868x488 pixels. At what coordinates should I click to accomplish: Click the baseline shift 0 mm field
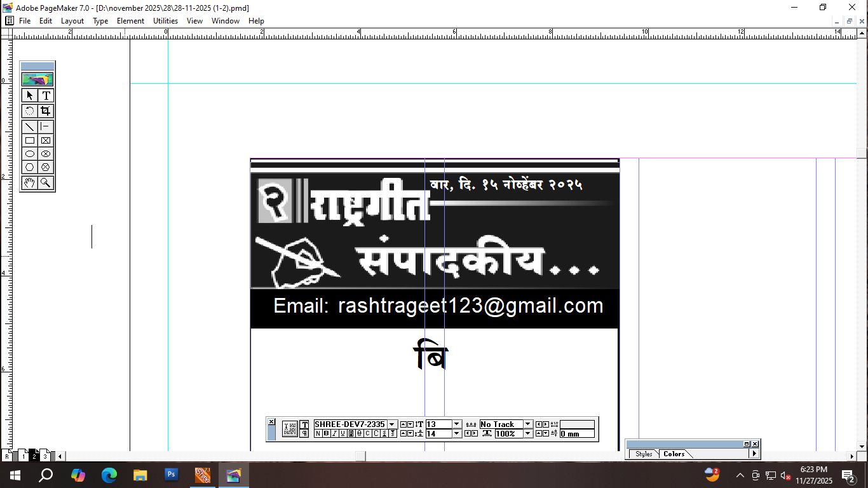577,433
